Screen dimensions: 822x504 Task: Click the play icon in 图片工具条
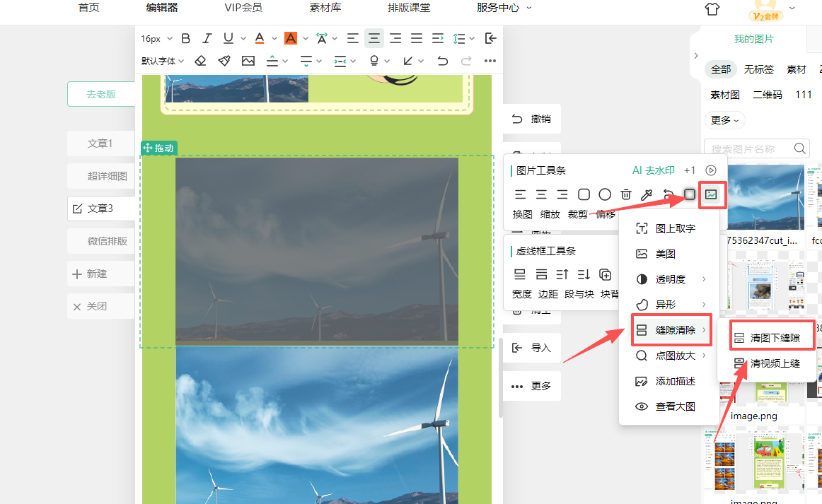click(711, 170)
